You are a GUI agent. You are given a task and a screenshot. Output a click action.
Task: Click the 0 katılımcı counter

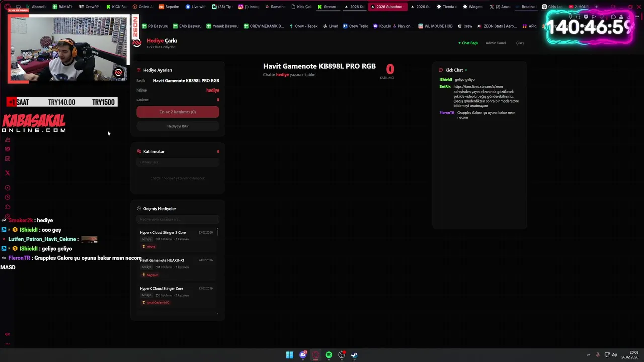point(390,71)
